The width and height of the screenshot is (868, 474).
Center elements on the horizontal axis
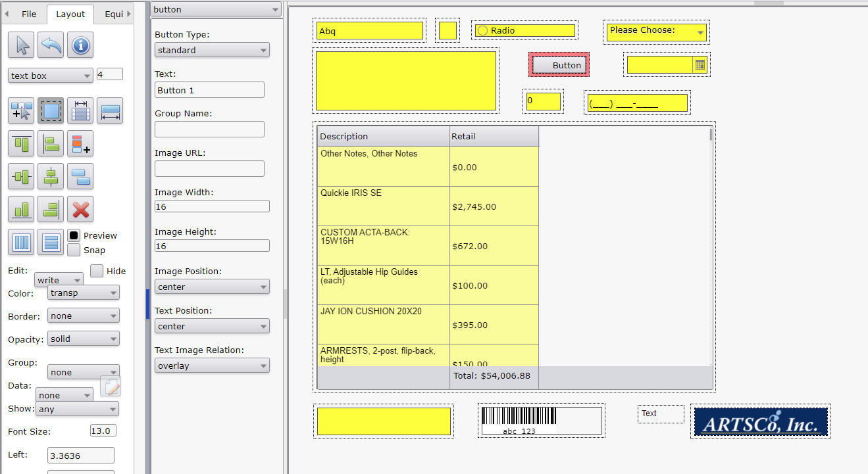pos(21,176)
